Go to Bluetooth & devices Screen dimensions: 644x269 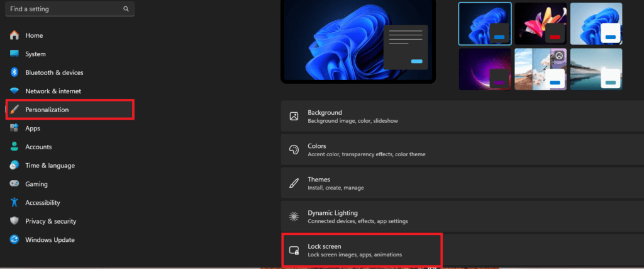click(x=70, y=72)
